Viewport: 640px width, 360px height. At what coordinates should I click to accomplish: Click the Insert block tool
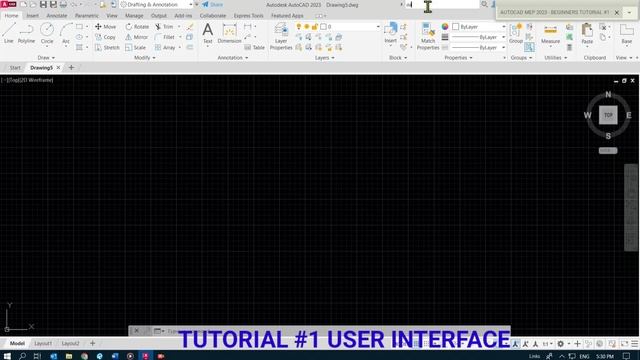[390, 33]
